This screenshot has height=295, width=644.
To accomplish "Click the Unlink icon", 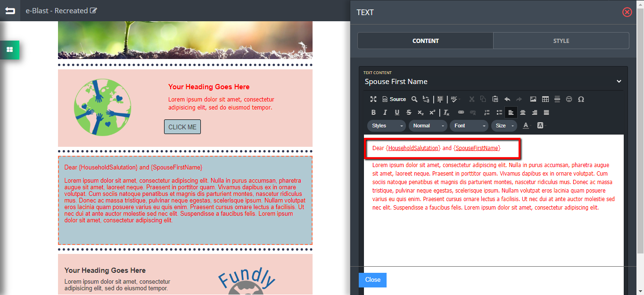I will [473, 112].
